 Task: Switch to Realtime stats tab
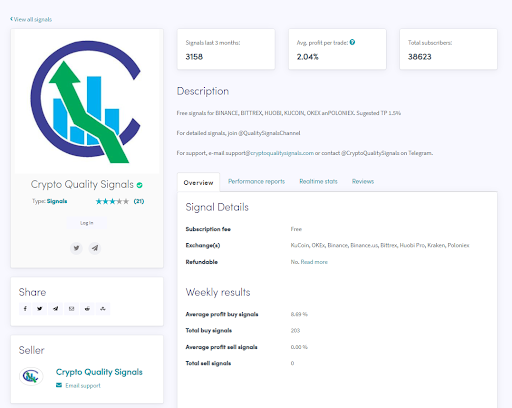318,181
